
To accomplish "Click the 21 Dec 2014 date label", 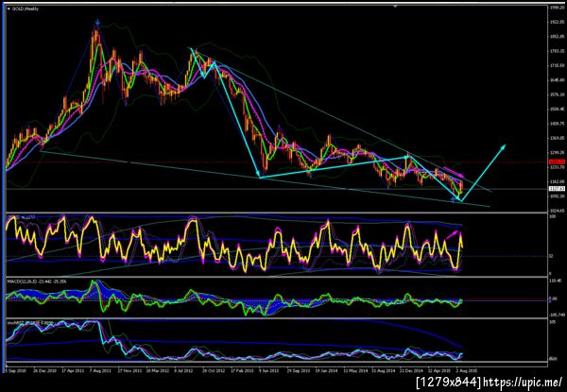I will coord(410,370).
